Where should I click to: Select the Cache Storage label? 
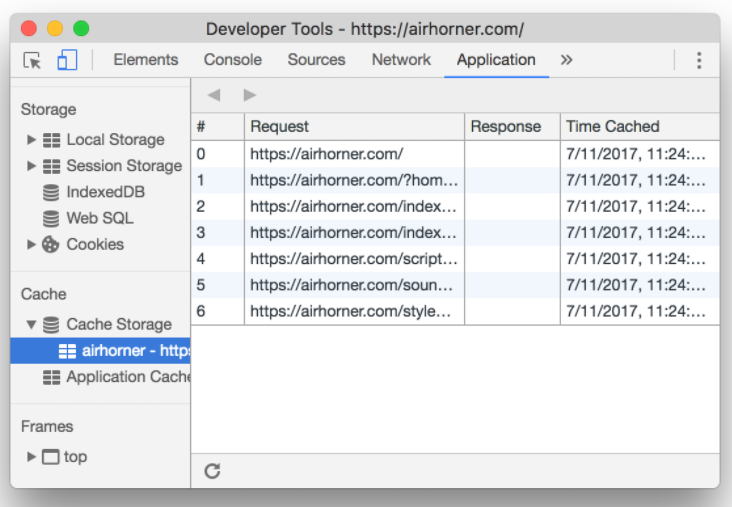click(x=119, y=324)
